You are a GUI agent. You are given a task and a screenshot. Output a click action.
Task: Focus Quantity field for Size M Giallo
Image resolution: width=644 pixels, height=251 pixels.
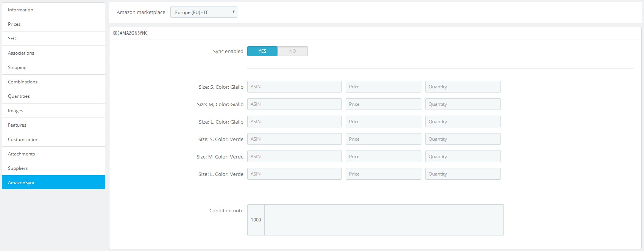click(463, 104)
